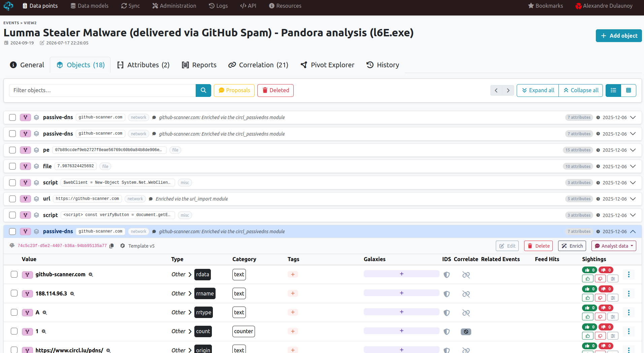Switch to grid view layout icon
Image resolution: width=644 pixels, height=353 pixels.
pyautogui.click(x=629, y=90)
